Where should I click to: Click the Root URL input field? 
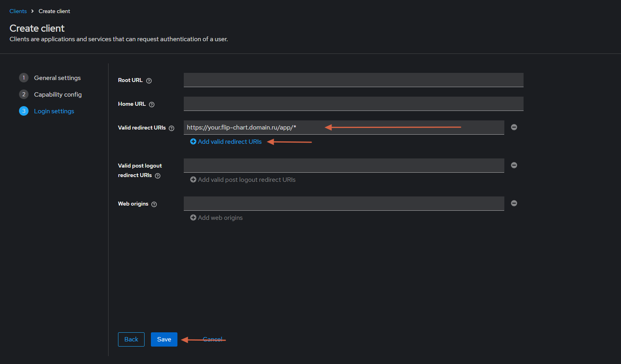coord(354,80)
